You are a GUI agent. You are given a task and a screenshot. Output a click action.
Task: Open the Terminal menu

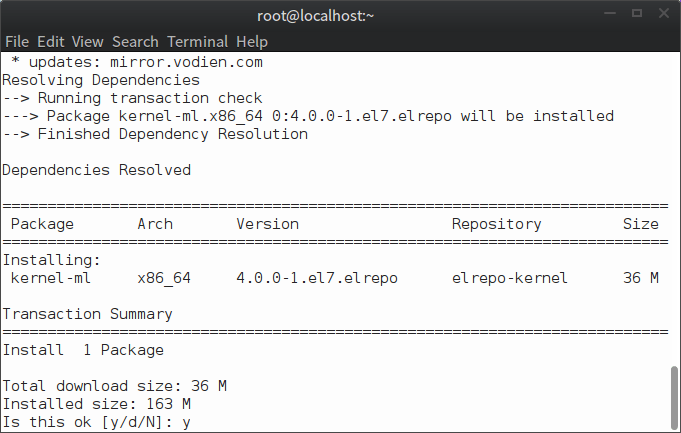click(x=197, y=42)
